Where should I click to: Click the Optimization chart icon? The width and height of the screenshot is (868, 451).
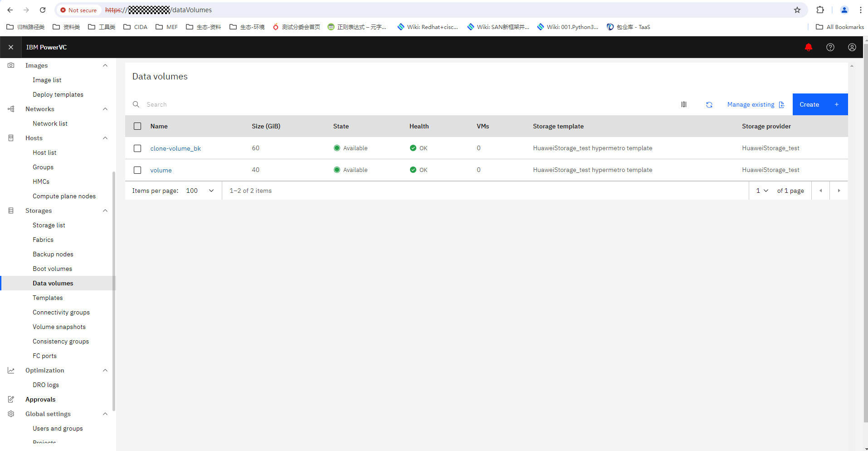[x=11, y=370]
